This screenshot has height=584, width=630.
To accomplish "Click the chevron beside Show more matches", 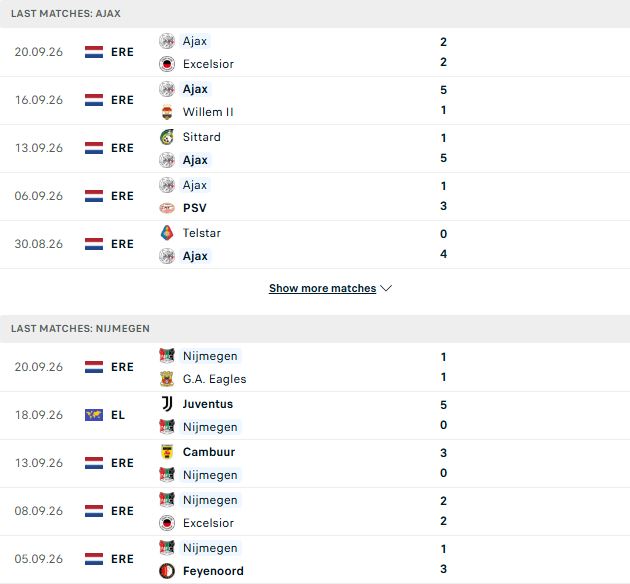I will [x=386, y=288].
